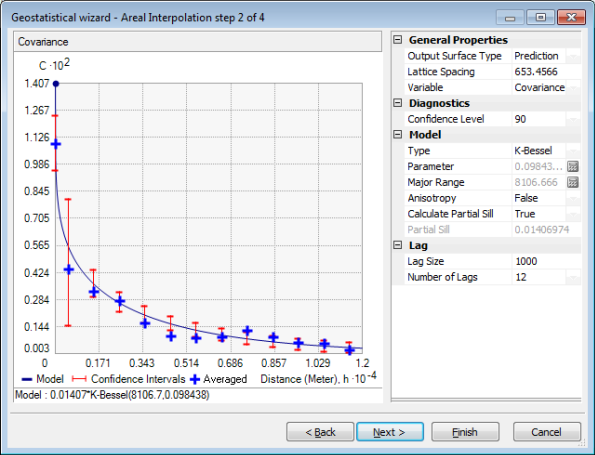The height and width of the screenshot is (455, 595).
Task: Open calculator icon next to Parameter value
Action: point(573,166)
